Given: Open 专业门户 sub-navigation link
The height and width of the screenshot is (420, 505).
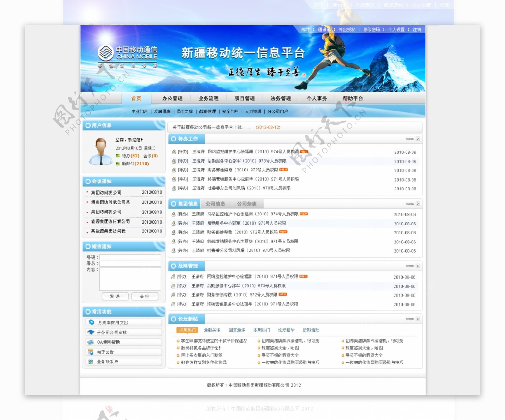Looking at the screenshot, I should 140,111.
